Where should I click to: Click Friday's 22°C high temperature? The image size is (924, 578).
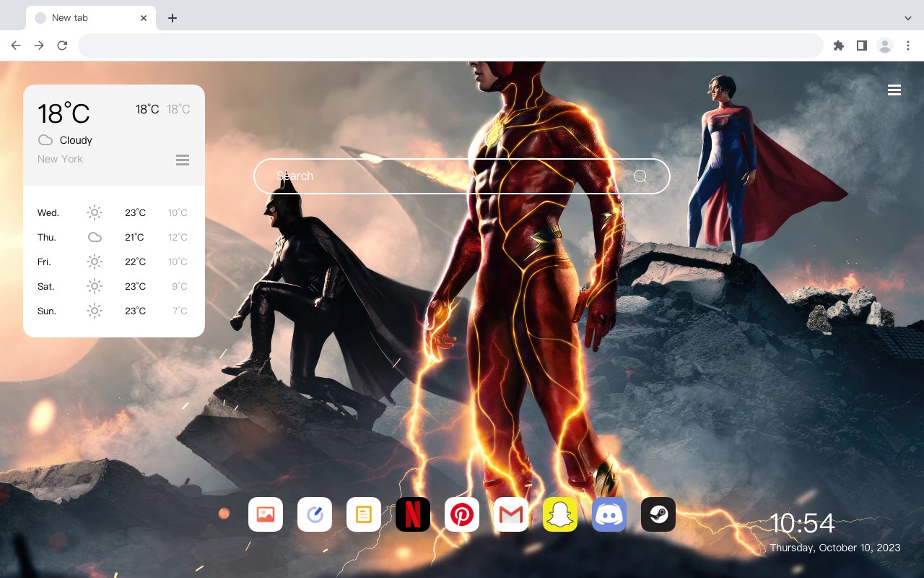pos(135,262)
